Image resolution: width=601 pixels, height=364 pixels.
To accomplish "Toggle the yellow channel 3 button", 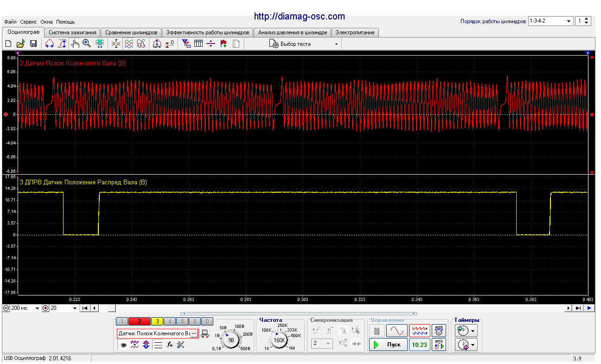I will pyautogui.click(x=157, y=321).
